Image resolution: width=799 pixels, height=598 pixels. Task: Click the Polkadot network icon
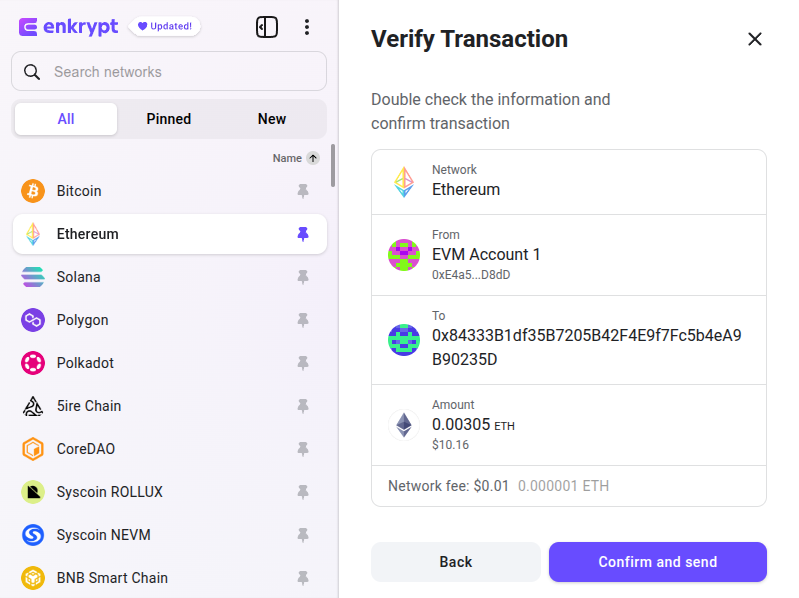tap(33, 363)
